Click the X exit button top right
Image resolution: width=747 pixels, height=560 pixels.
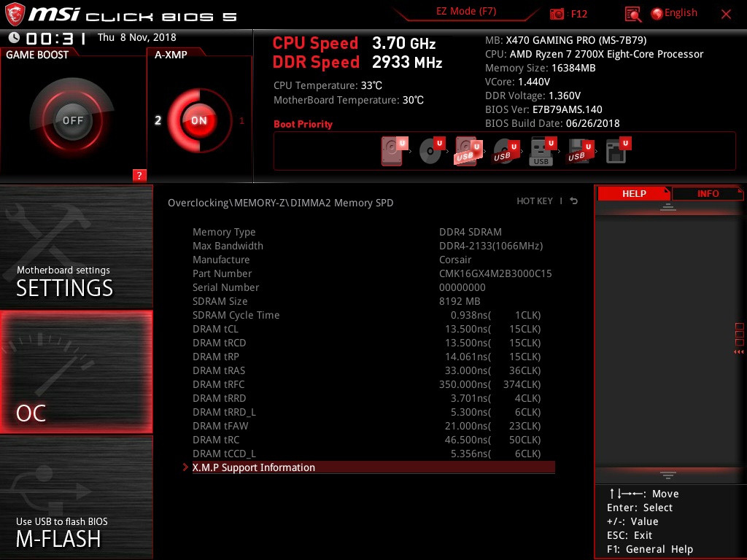[726, 15]
